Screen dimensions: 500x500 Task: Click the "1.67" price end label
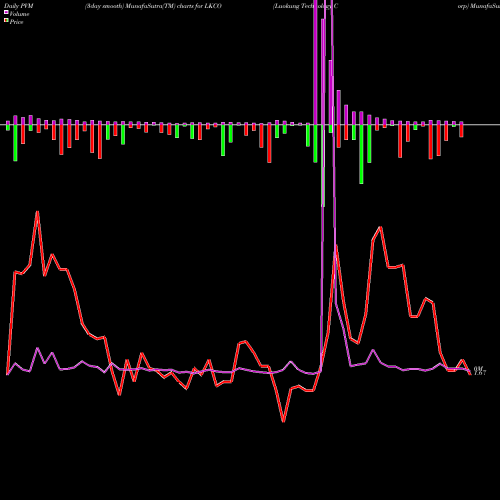pyautogui.click(x=480, y=373)
